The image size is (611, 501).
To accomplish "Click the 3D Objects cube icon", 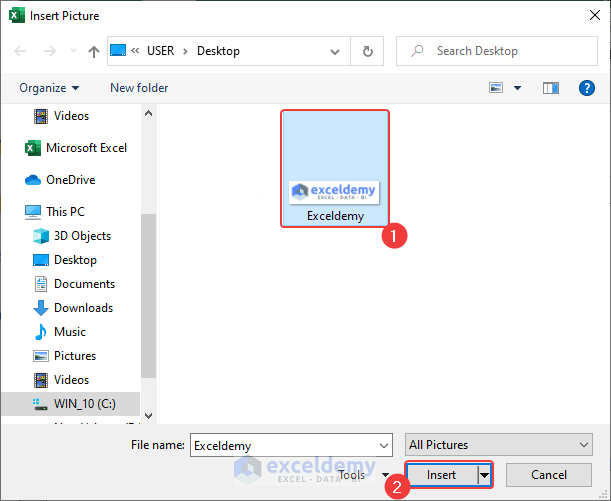I will coord(41,236).
